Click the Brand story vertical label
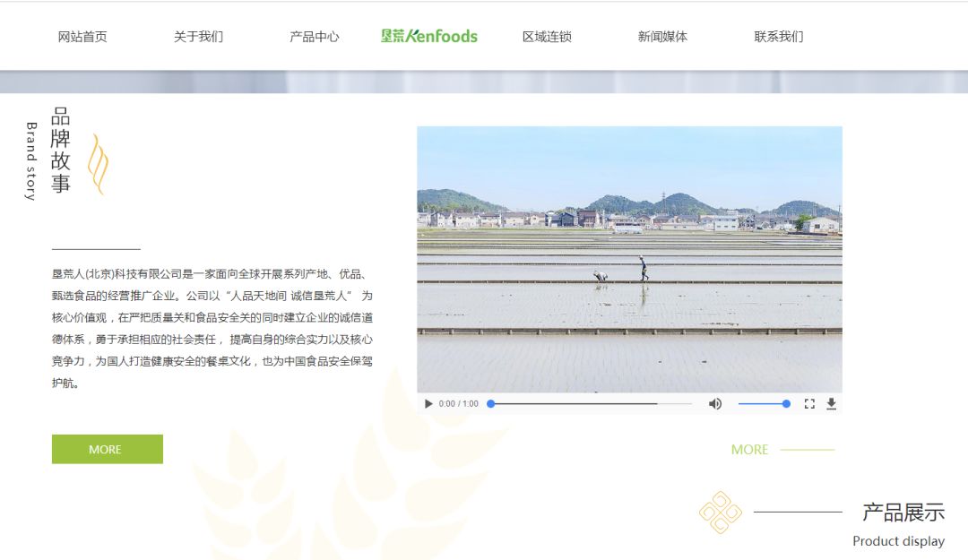The height and width of the screenshot is (560, 968). tap(30, 161)
